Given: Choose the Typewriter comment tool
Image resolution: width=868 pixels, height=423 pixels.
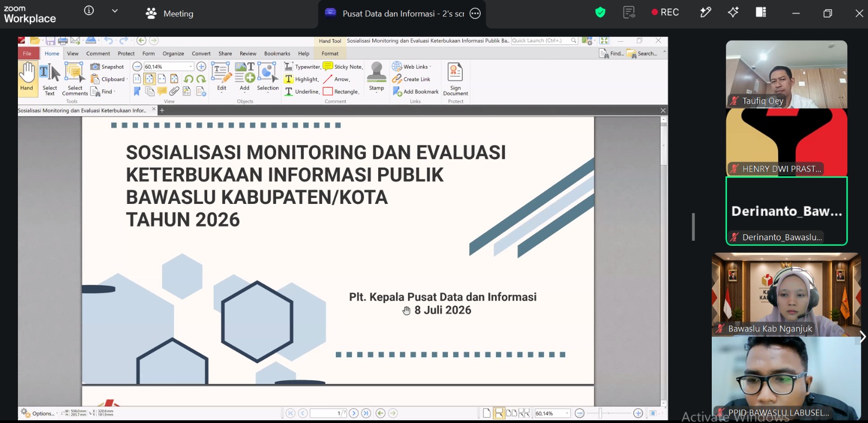Looking at the screenshot, I should [302, 67].
